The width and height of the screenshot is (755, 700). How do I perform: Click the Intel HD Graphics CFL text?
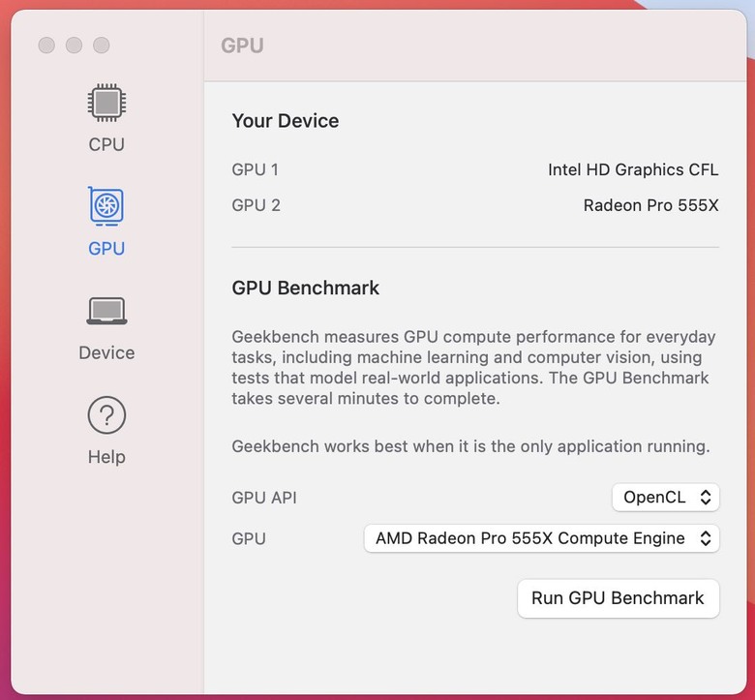tap(633, 169)
